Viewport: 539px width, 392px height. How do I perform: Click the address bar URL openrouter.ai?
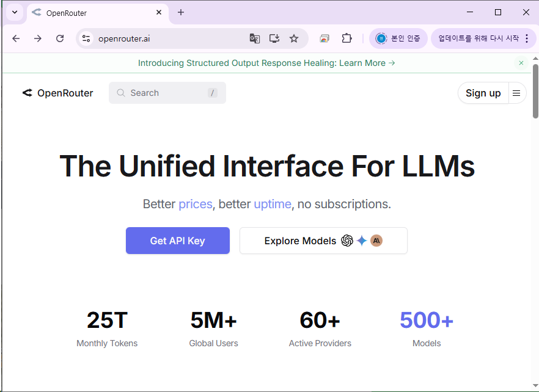tap(124, 39)
